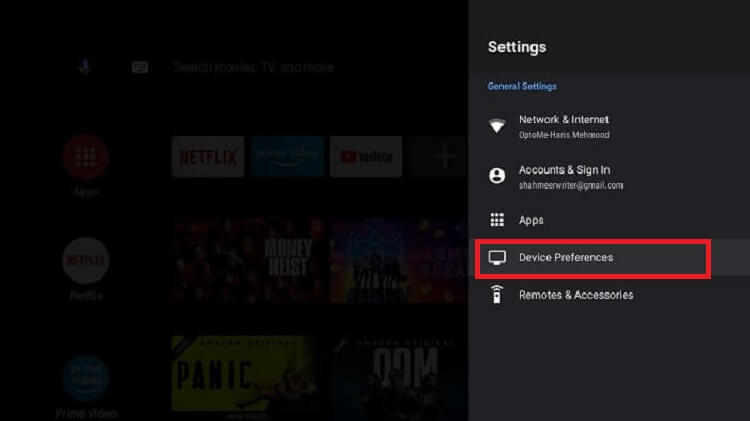Click the Wi-Fi network icon

(x=497, y=126)
